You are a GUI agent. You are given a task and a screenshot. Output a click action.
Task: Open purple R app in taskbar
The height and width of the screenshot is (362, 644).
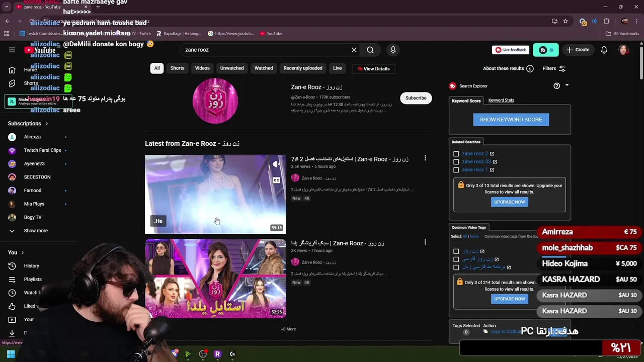pyautogui.click(x=217, y=354)
